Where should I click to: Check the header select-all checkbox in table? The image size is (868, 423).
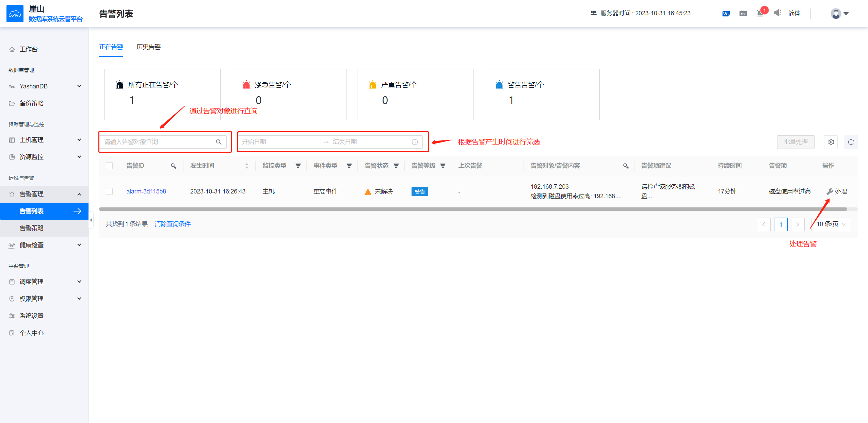click(109, 166)
